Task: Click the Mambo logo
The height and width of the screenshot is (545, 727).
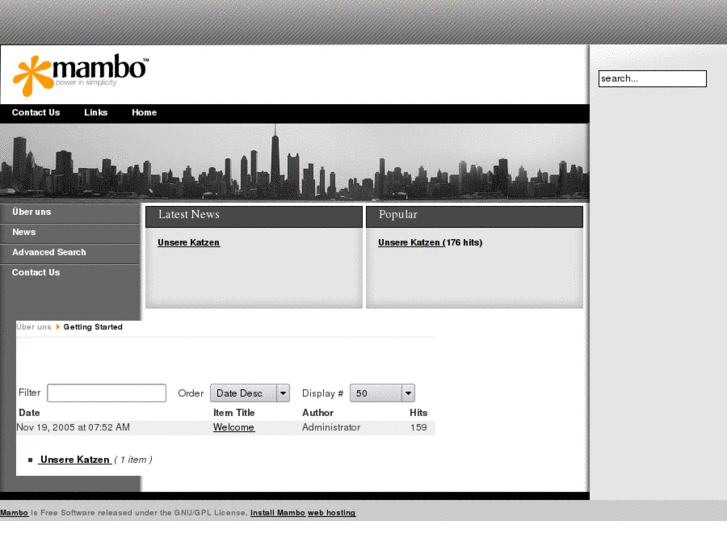Action: [81, 75]
